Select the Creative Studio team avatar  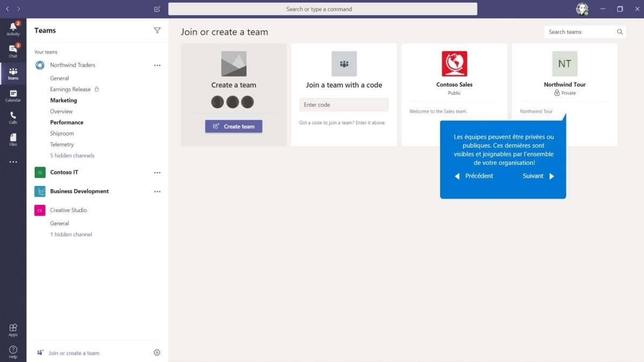[40, 210]
